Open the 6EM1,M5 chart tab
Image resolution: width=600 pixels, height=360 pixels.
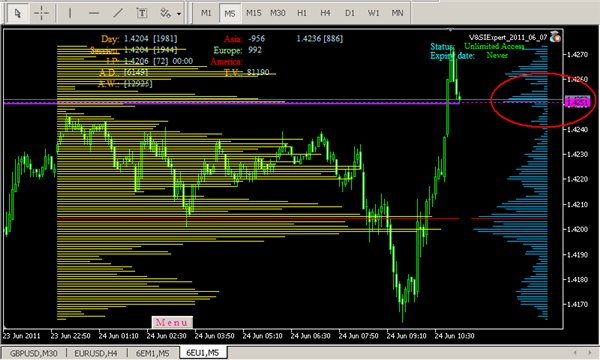pos(153,353)
